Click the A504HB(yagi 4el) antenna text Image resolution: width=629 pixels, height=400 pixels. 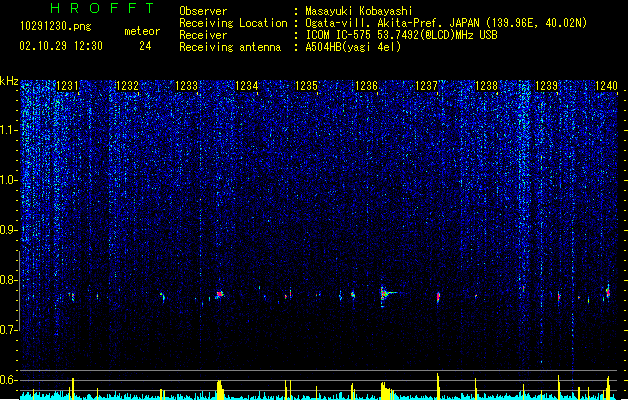[353, 47]
